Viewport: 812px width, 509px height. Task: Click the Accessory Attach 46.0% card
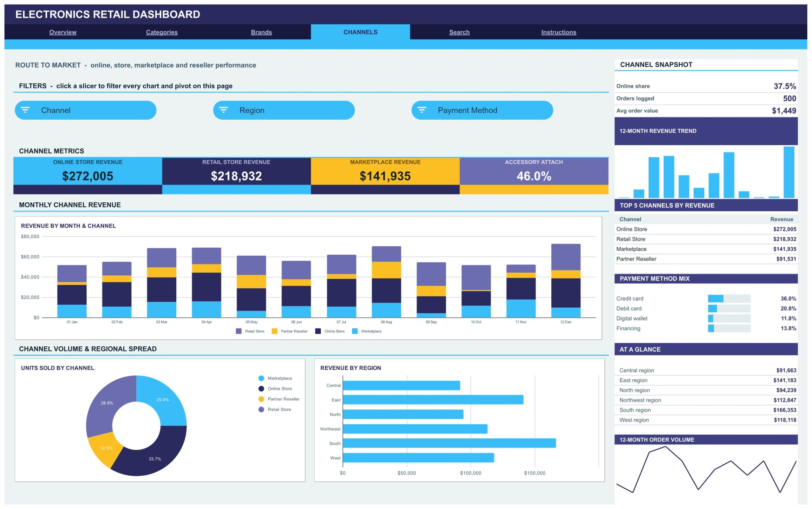534,176
